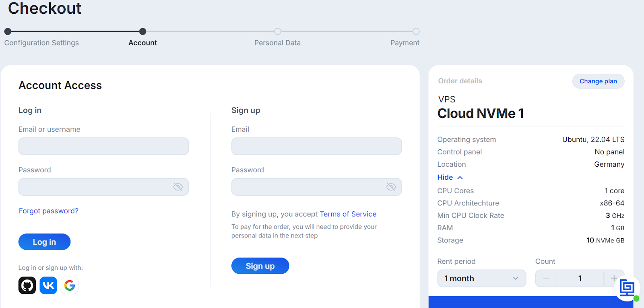Open the Rent period dropdown

point(482,278)
